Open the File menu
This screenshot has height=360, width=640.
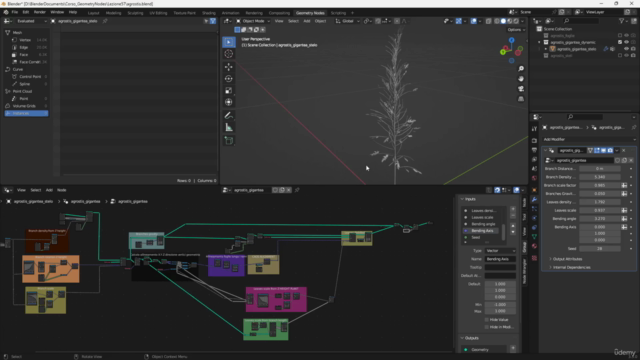15,12
